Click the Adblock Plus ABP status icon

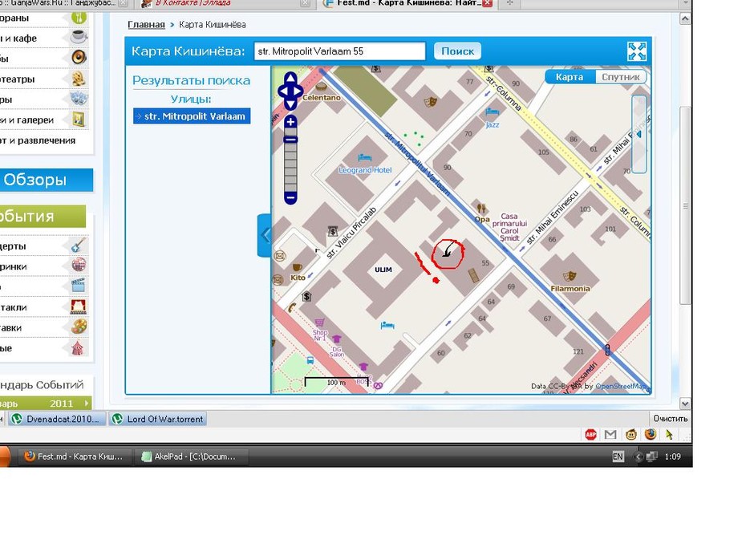pos(590,434)
